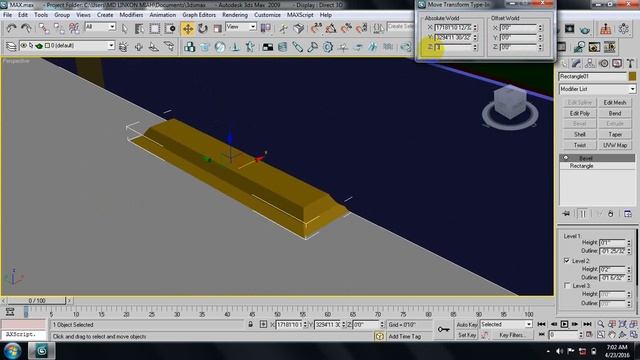Click the time slider showing 0 / 100
Image resolution: width=640 pixels, height=360 pixels.
point(37,301)
